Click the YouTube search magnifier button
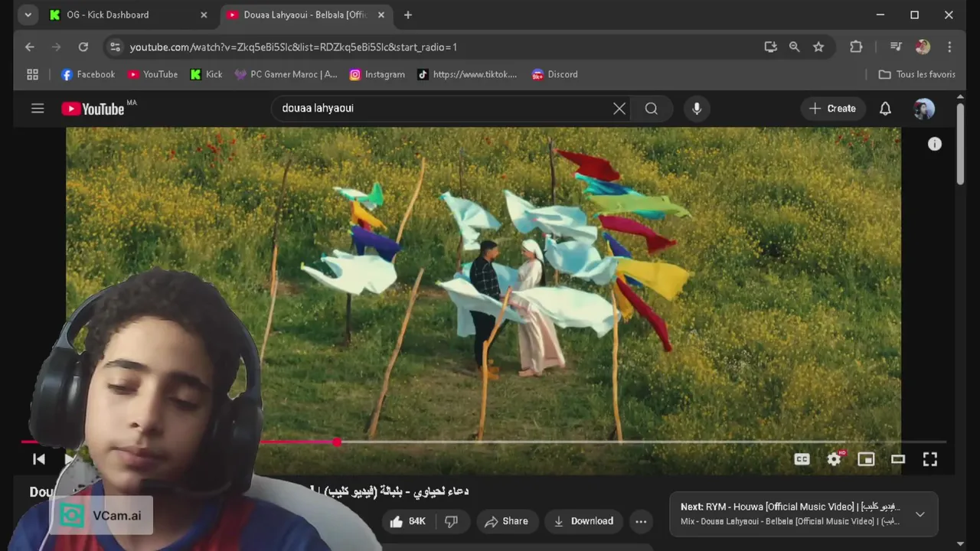 pyautogui.click(x=652, y=109)
